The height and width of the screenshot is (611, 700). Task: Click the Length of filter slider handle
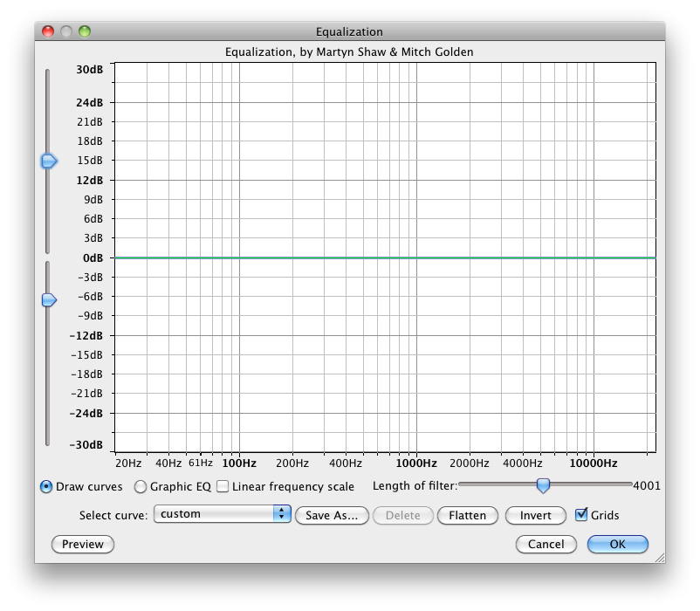(x=543, y=485)
